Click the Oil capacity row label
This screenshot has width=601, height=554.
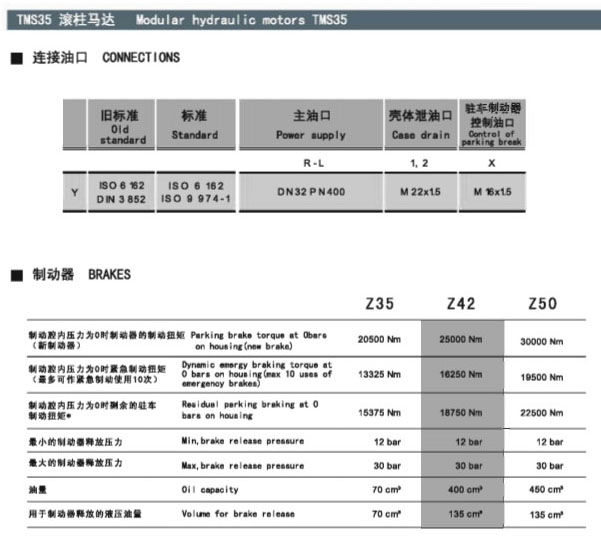210,489
